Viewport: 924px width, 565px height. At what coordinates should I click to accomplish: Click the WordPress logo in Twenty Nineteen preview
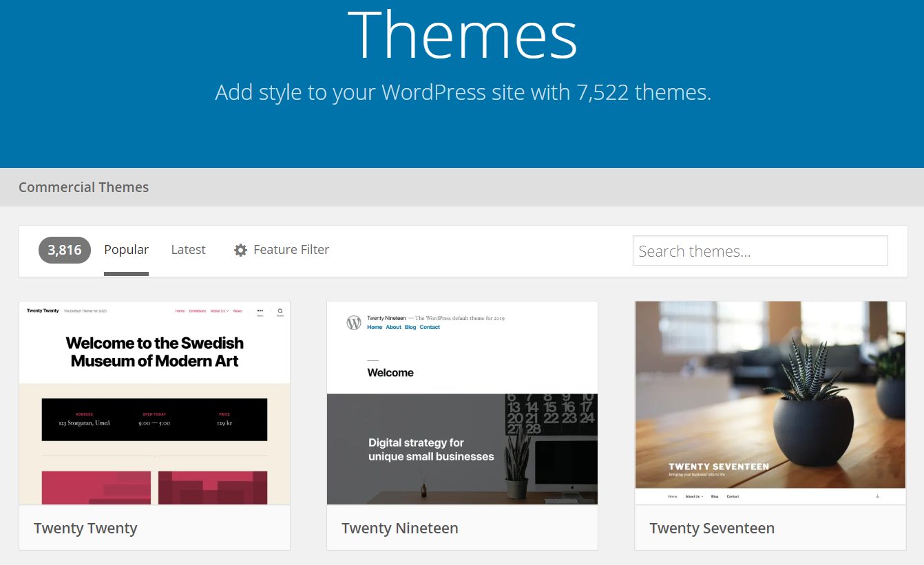(x=354, y=322)
